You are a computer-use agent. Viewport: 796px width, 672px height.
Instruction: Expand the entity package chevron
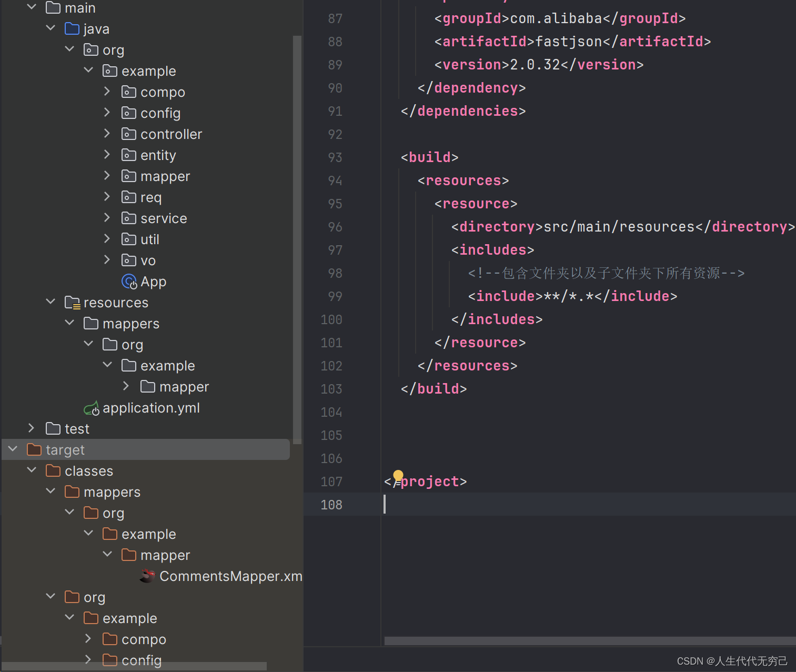107,155
